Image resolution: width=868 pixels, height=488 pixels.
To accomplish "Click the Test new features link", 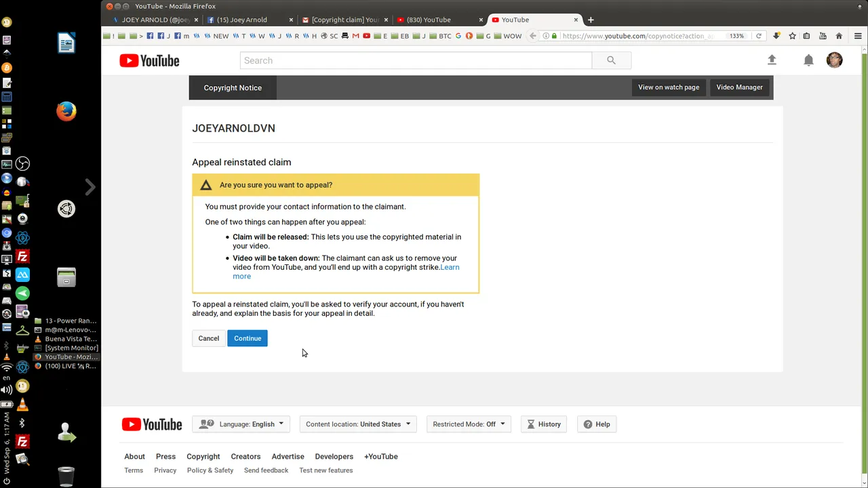I will coord(326,470).
